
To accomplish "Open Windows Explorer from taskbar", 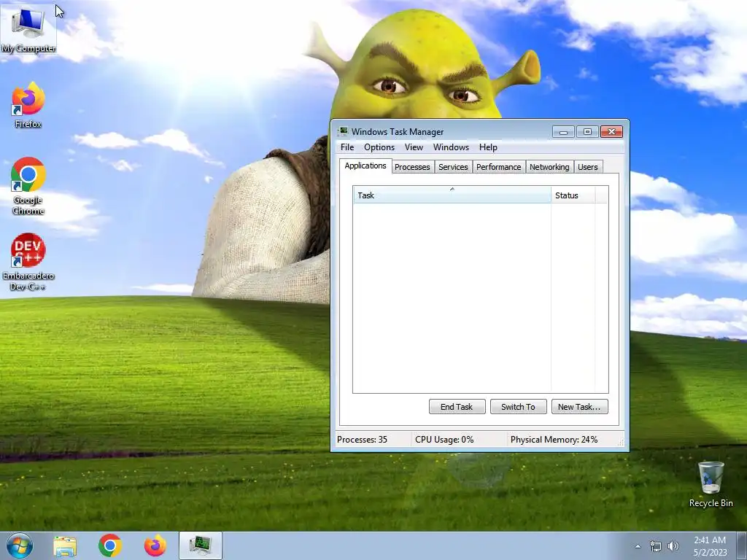I will [x=65, y=546].
